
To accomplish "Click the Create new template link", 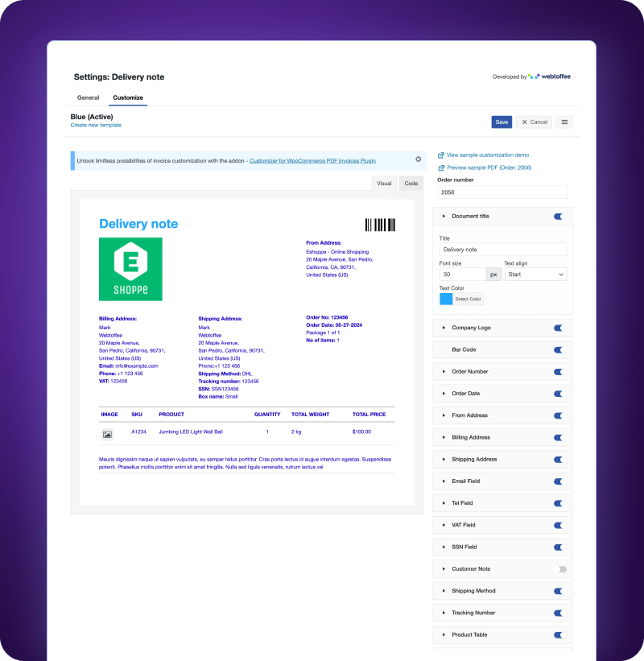I will pyautogui.click(x=96, y=126).
